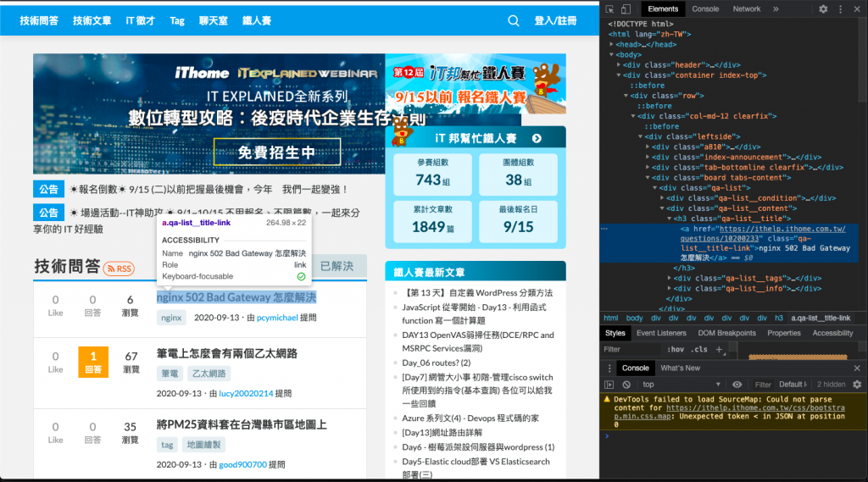Expand the div class header node

tap(619, 64)
